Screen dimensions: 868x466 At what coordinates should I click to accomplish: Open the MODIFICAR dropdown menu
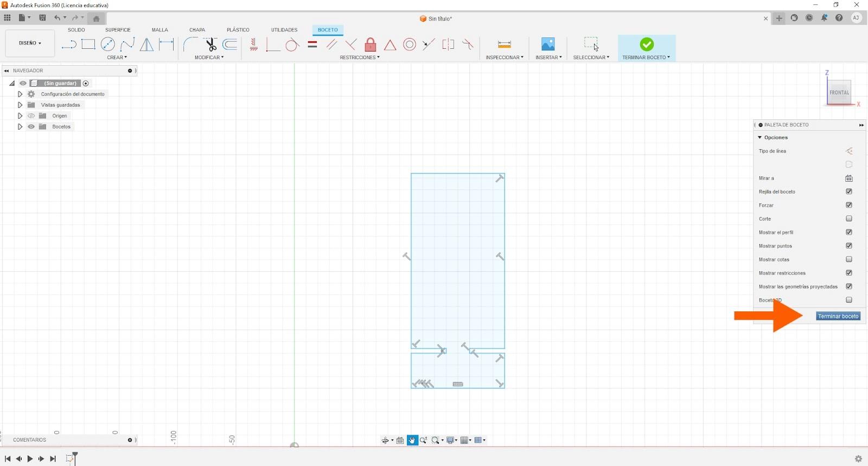coord(209,58)
